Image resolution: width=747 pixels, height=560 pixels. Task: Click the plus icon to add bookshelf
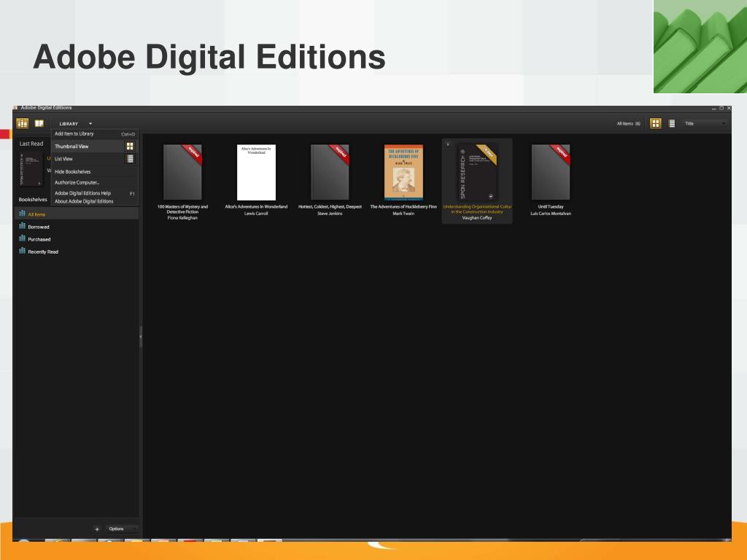tap(97, 529)
